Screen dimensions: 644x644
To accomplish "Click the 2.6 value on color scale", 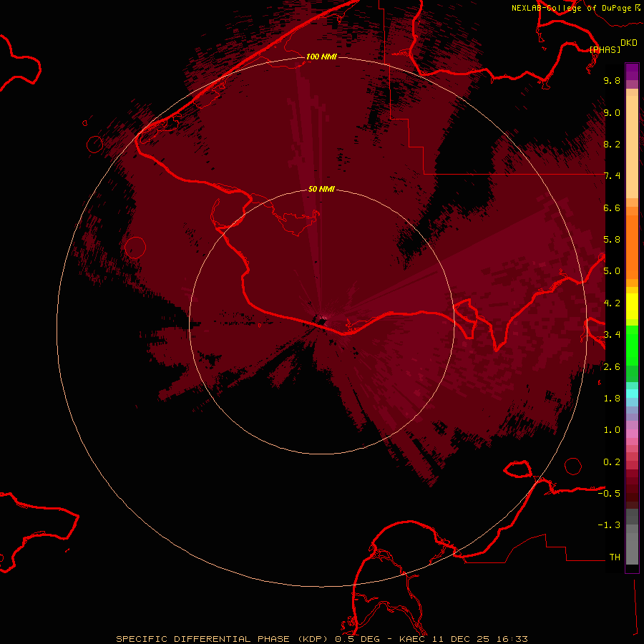I will (x=612, y=367).
